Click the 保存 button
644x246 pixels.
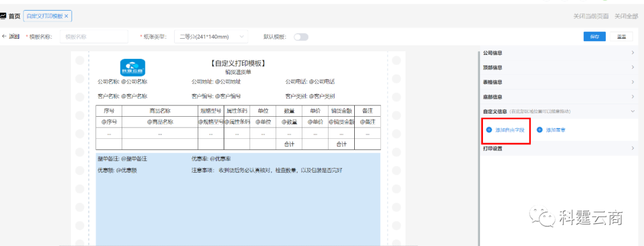pos(595,36)
